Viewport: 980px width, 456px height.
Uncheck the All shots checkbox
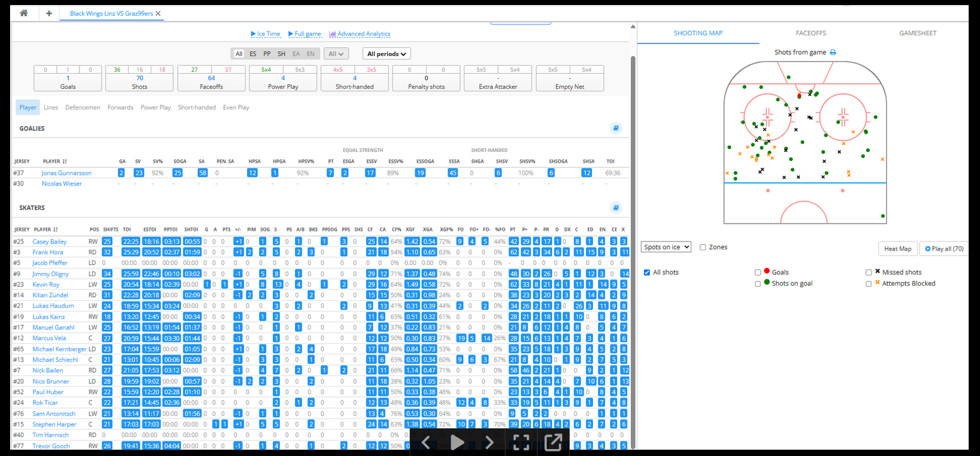point(647,272)
